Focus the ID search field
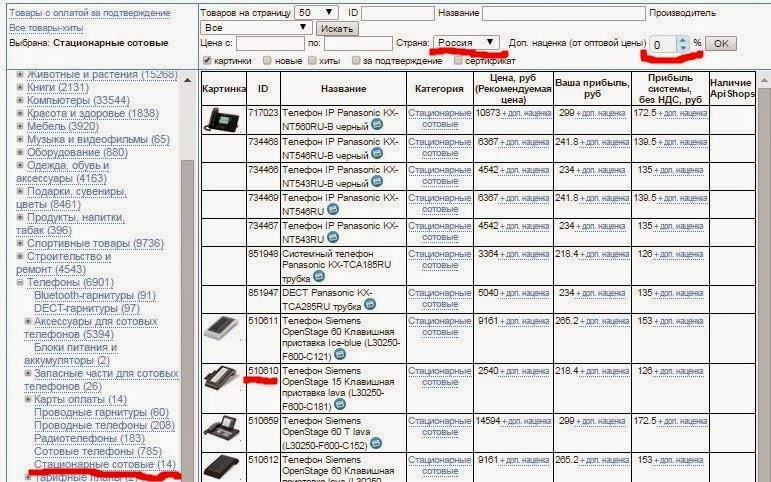Image resolution: width=771 pixels, height=482 pixels. pos(398,13)
